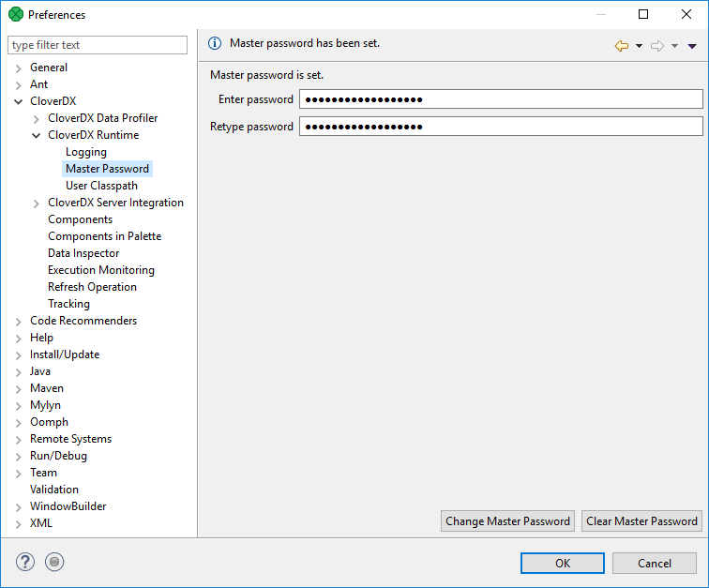Open the Validation preferences page
709x588 pixels.
[x=54, y=490]
